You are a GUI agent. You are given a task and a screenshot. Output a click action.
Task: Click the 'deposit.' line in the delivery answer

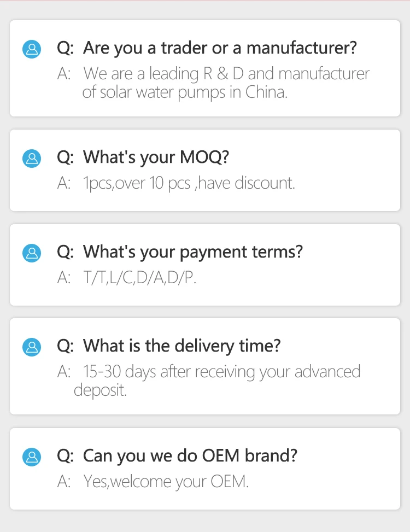100,390
